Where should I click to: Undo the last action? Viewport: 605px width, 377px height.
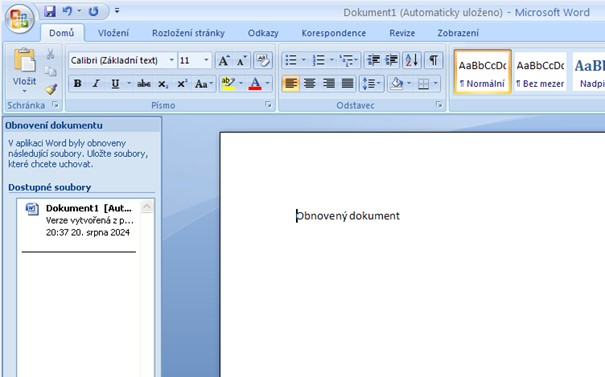(68, 12)
